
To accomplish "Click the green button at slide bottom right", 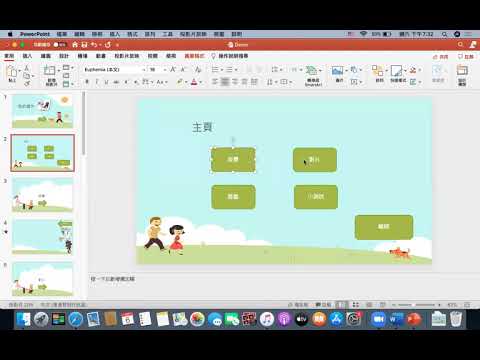I will 384,227.
